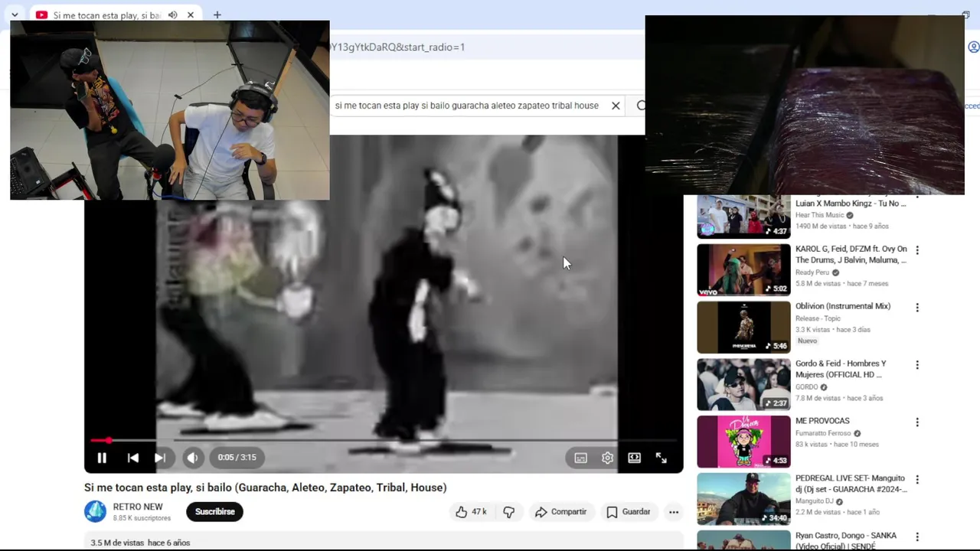This screenshot has height=551, width=980.
Task: Dislike the video
Action: pos(509,512)
